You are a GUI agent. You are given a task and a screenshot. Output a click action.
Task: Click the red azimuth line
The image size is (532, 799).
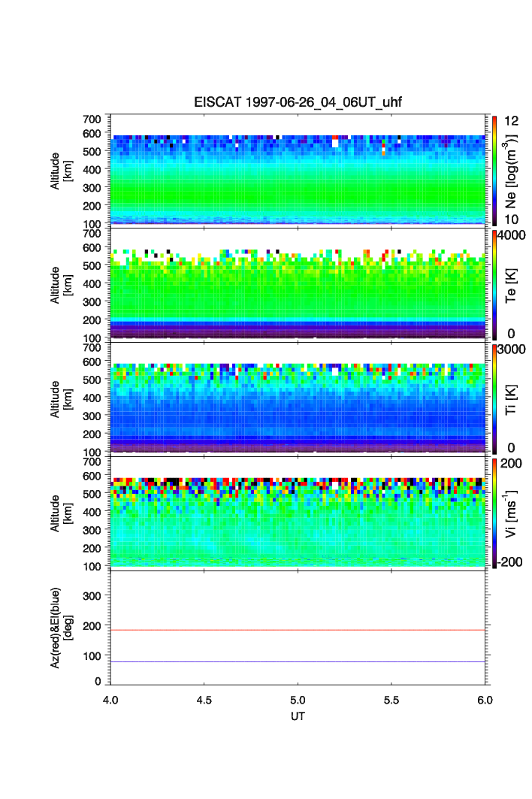click(x=298, y=631)
